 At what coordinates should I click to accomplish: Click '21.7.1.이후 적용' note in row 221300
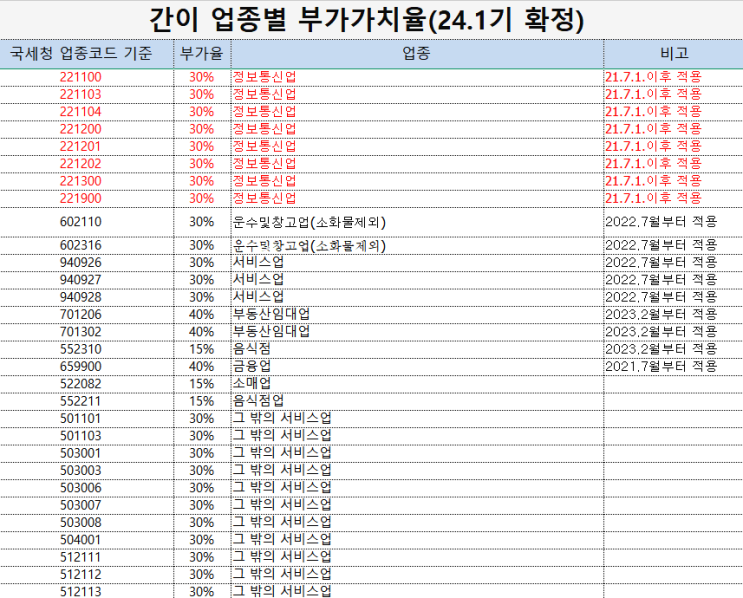pos(653,181)
